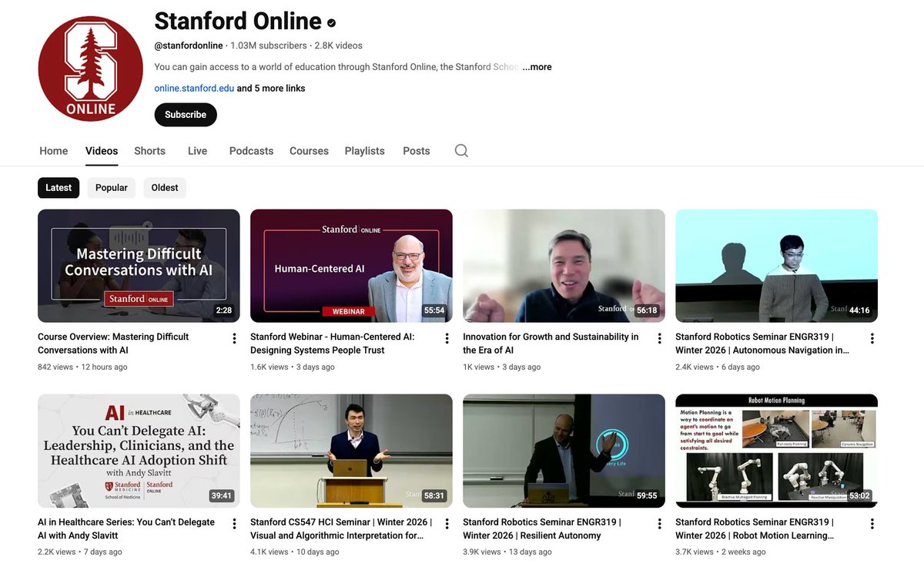Open options menu for CS547 HCI Seminar video
The image size is (924, 567).
coord(447,523)
